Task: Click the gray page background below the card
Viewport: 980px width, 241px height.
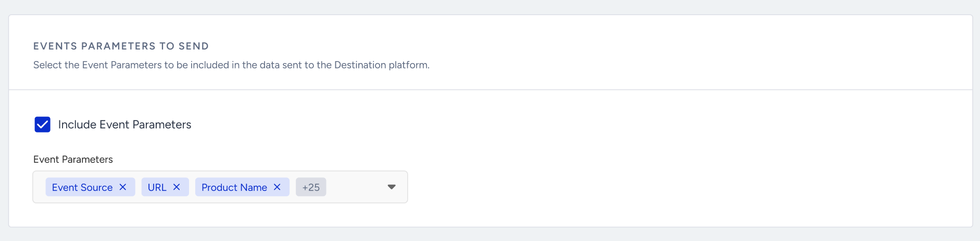Action: pos(490,235)
